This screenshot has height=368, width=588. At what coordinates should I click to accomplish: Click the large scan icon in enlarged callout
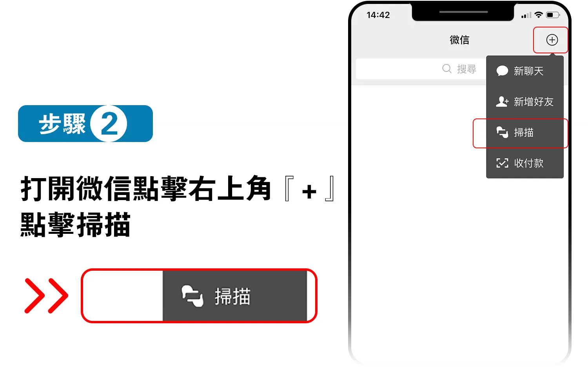[x=192, y=296]
